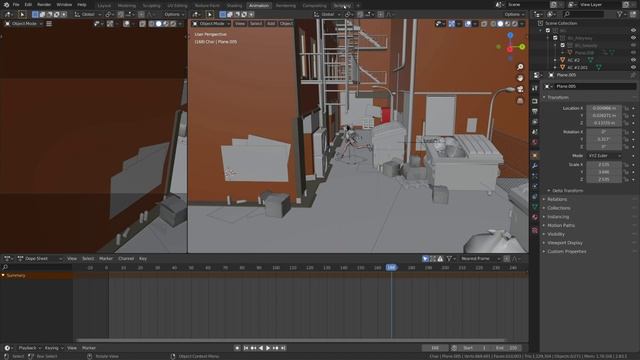This screenshot has width=640, height=360.
Task: Click the zoom magnifier gizmo in viewport
Action: tap(520, 67)
